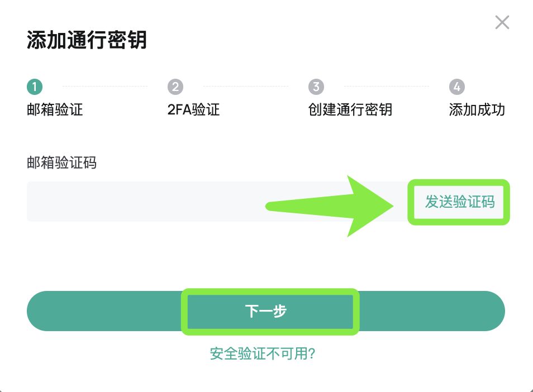The width and height of the screenshot is (533, 392).
Task: Open the 安全验证不可用? link
Action: [x=263, y=353]
